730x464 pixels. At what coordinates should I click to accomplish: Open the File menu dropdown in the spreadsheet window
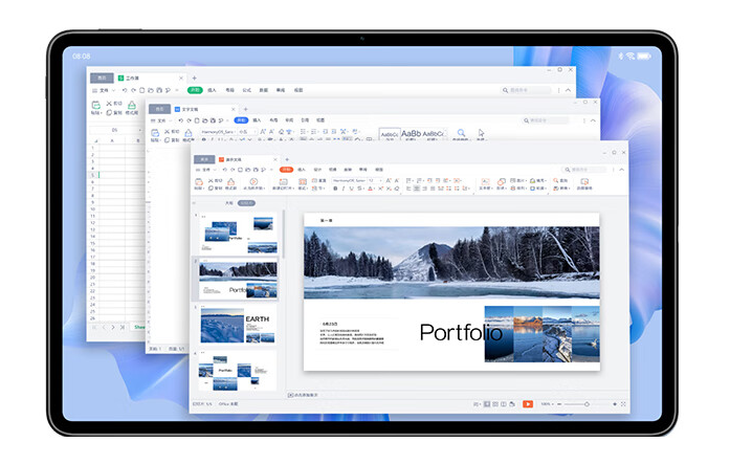pos(104,90)
